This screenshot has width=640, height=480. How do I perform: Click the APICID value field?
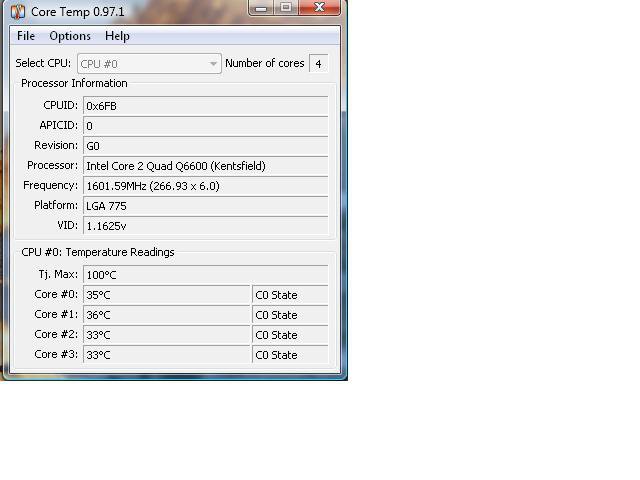tap(206, 126)
